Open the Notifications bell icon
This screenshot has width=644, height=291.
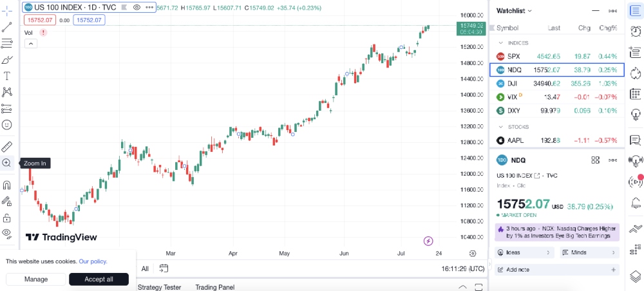click(635, 203)
